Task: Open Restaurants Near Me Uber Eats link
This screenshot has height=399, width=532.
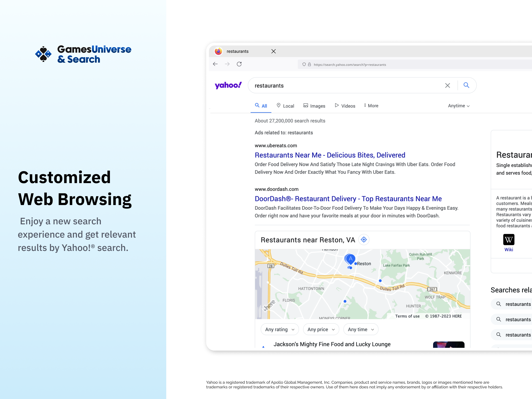Action: 330,155
